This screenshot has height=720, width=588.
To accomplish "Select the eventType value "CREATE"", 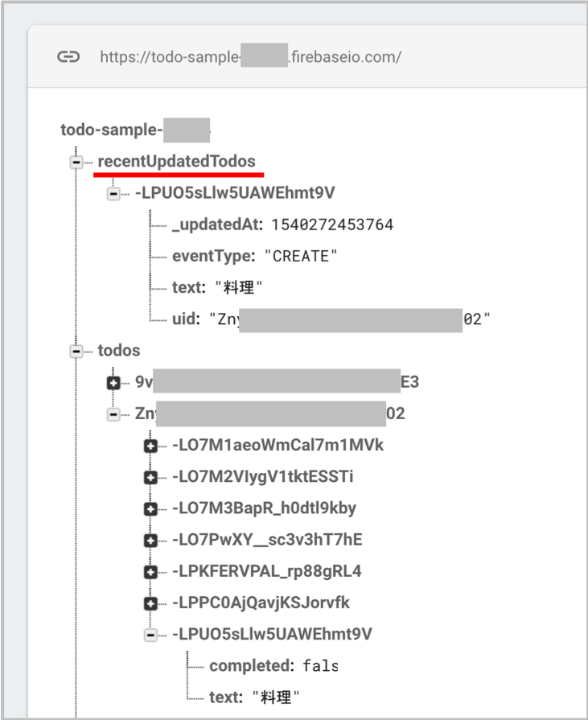I will point(301,256).
